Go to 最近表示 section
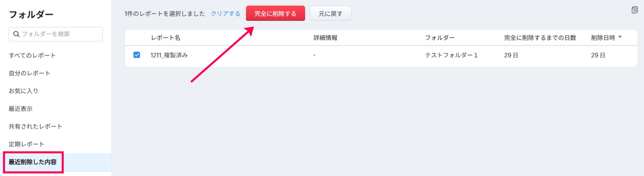 tap(21, 109)
